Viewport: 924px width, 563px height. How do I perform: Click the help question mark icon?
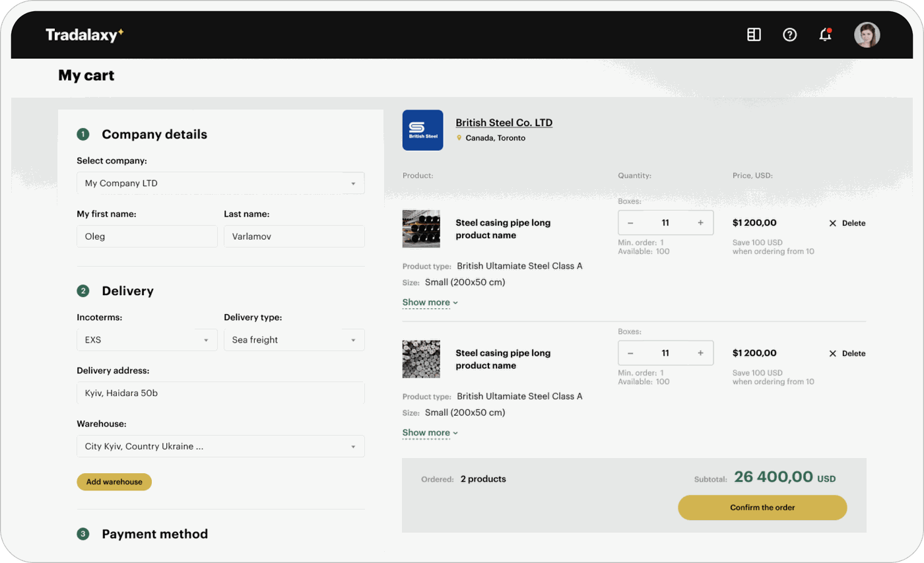[789, 35]
